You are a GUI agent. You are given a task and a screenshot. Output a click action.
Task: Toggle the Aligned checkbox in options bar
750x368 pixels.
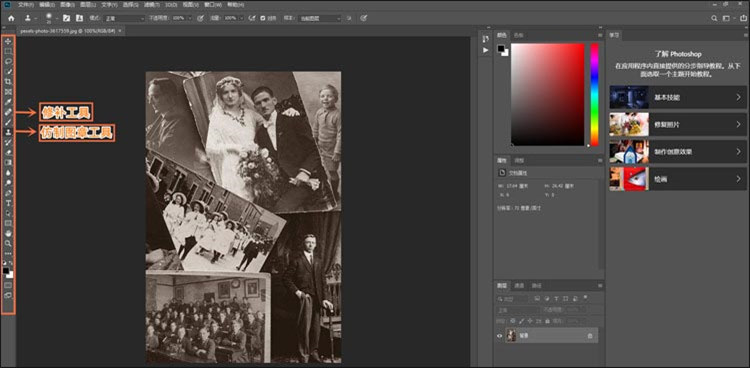pos(263,18)
